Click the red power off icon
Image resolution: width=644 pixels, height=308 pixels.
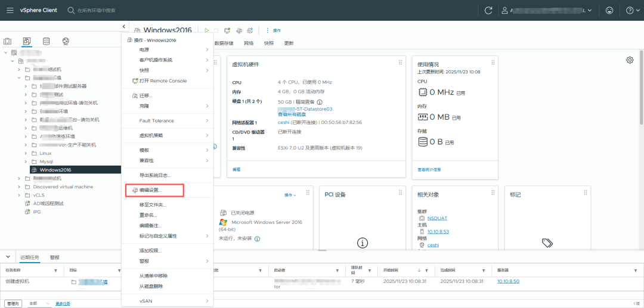click(216, 30)
